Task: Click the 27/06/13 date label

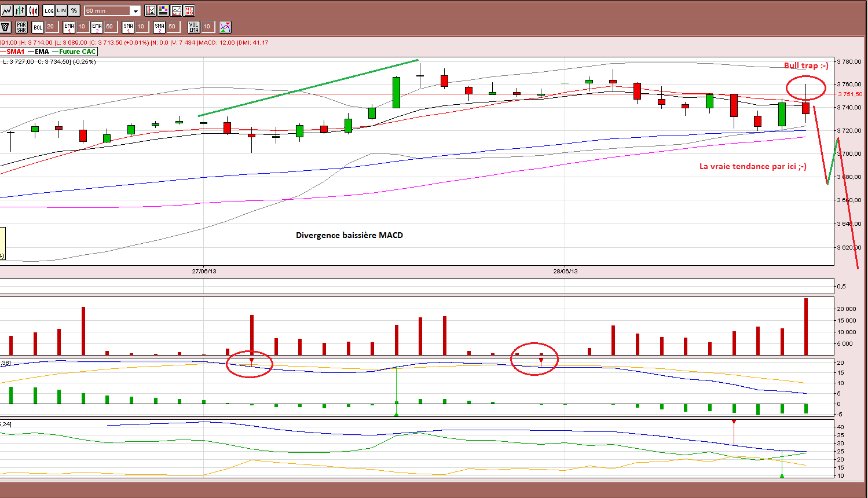Action: coord(204,271)
